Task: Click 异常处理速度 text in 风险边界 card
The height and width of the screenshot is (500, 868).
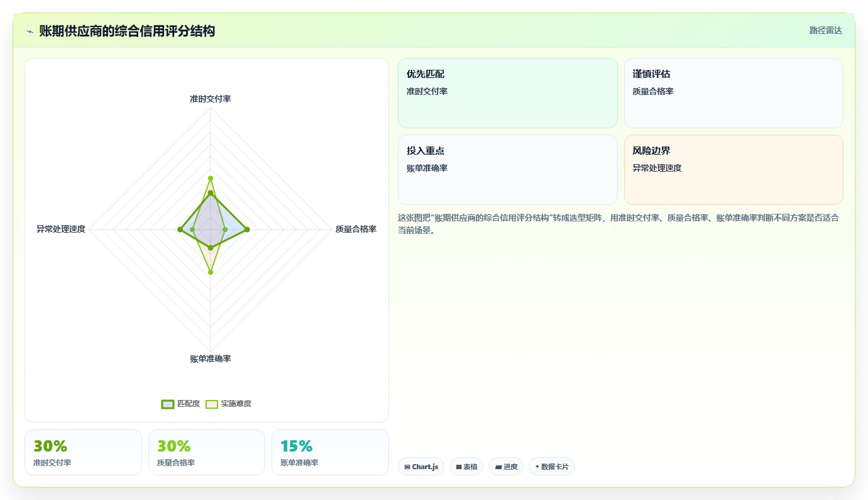Action: 657,168
